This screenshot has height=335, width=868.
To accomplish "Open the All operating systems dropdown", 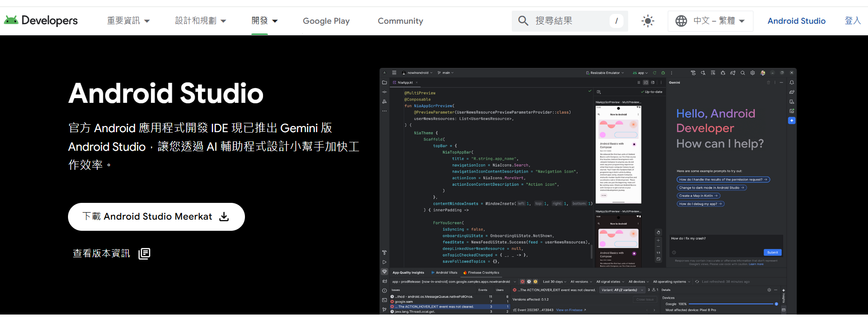I will click(x=671, y=281).
